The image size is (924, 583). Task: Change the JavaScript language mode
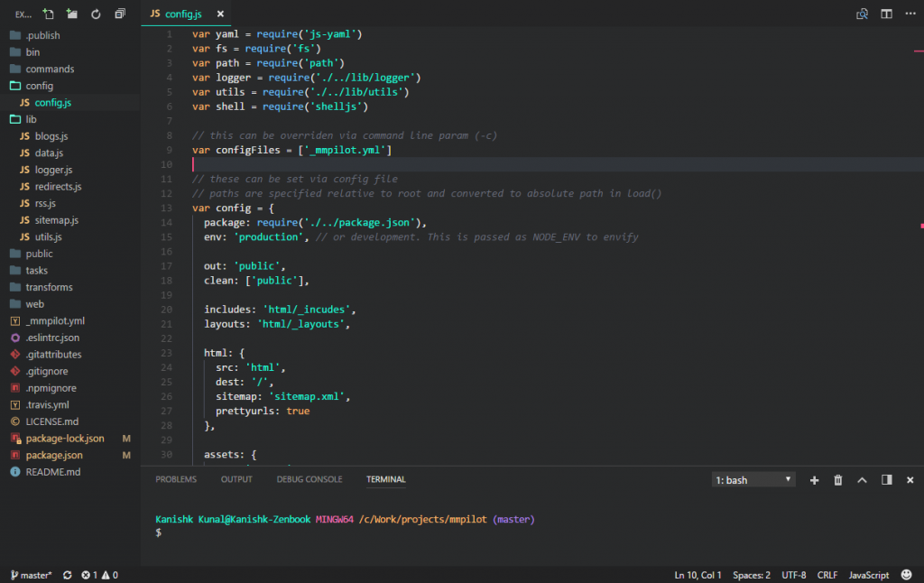click(x=868, y=575)
